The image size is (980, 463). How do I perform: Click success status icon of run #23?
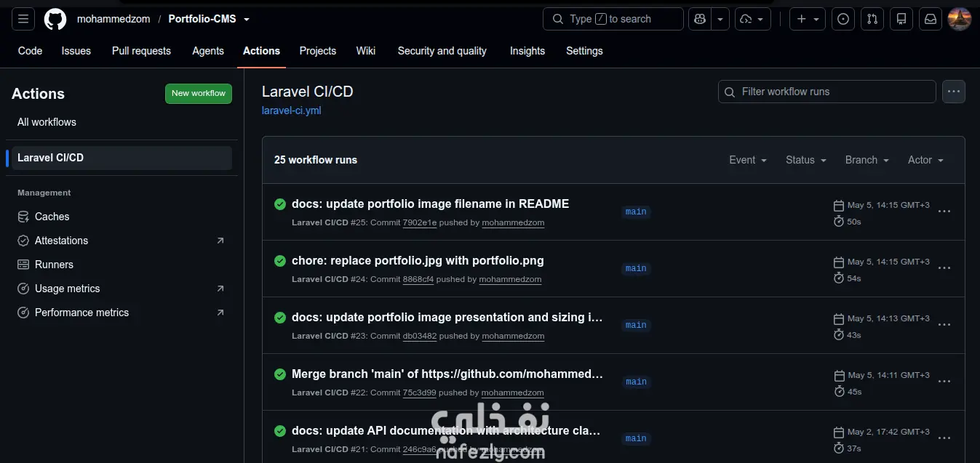tap(280, 318)
